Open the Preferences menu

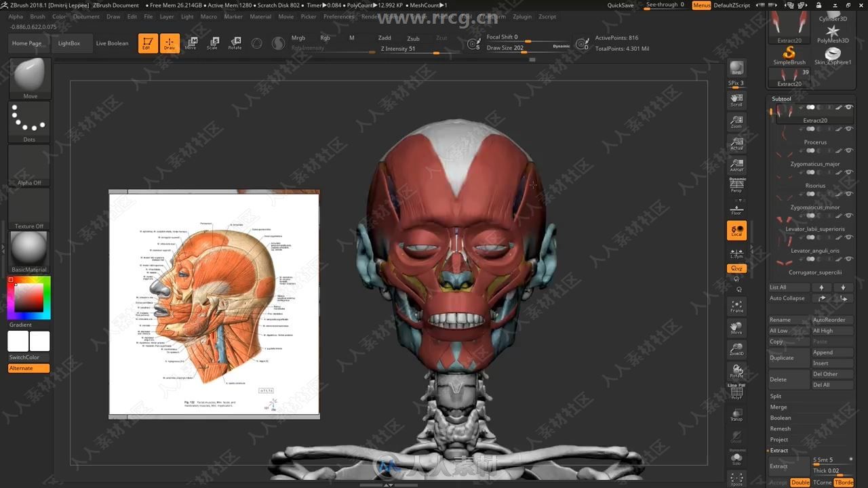tap(338, 16)
